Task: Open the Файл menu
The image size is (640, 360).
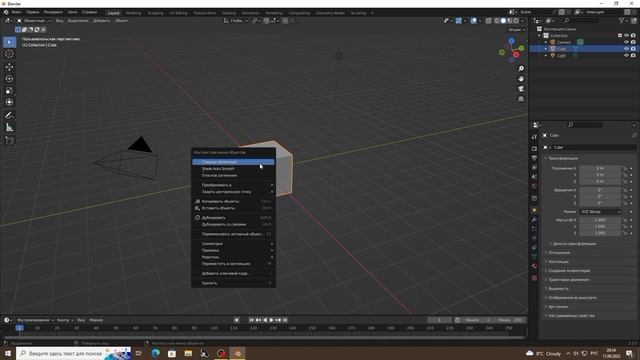Action: click(x=16, y=12)
